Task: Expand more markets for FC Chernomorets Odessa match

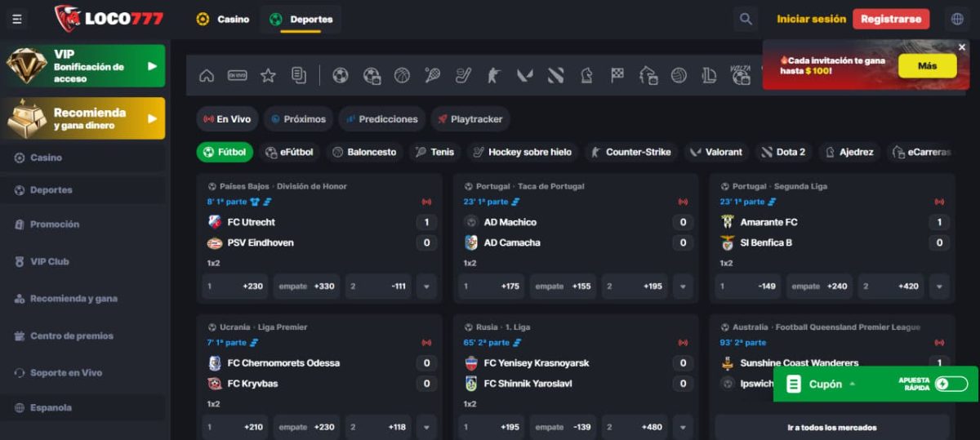Action: click(425, 427)
